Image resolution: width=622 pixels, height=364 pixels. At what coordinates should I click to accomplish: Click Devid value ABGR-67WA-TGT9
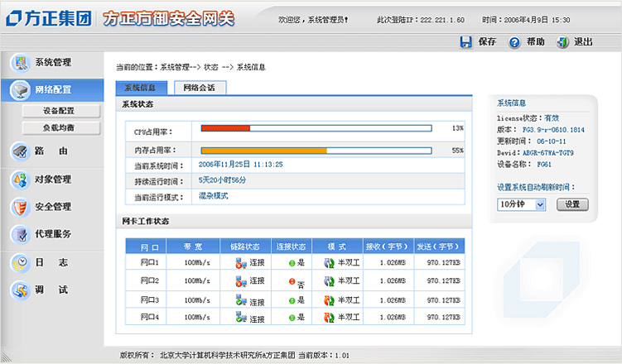(x=547, y=153)
